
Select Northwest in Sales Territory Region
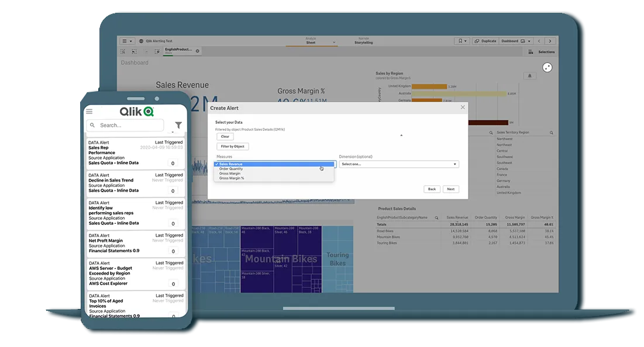504,139
